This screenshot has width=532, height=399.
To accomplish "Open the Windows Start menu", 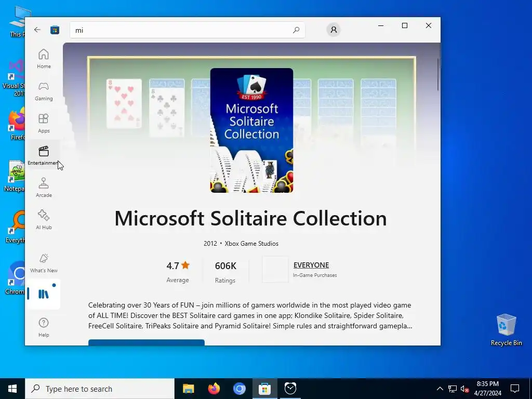I will 12,389.
